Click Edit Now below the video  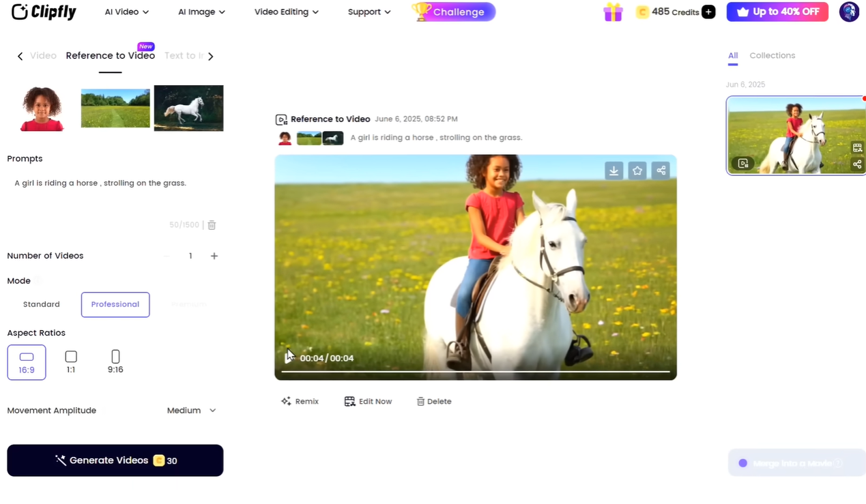368,402
